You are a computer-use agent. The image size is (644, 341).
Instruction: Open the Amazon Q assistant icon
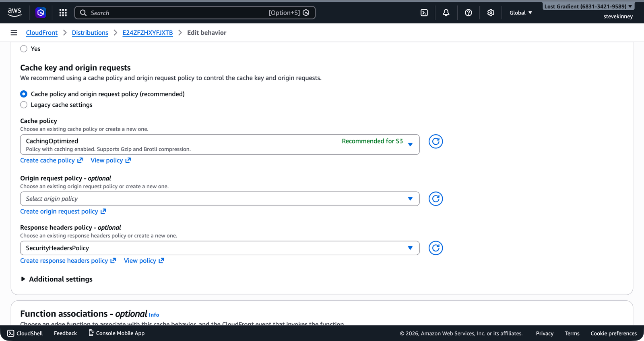tap(41, 13)
